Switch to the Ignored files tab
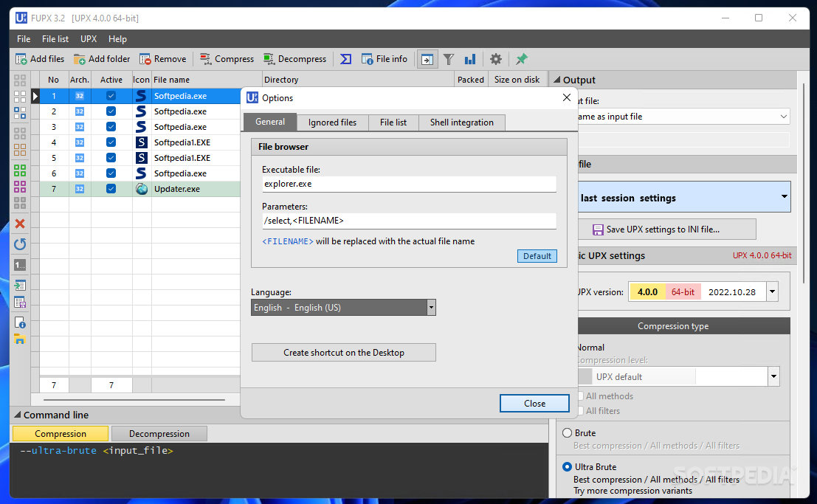Image resolution: width=817 pixels, height=504 pixels. [x=332, y=122]
